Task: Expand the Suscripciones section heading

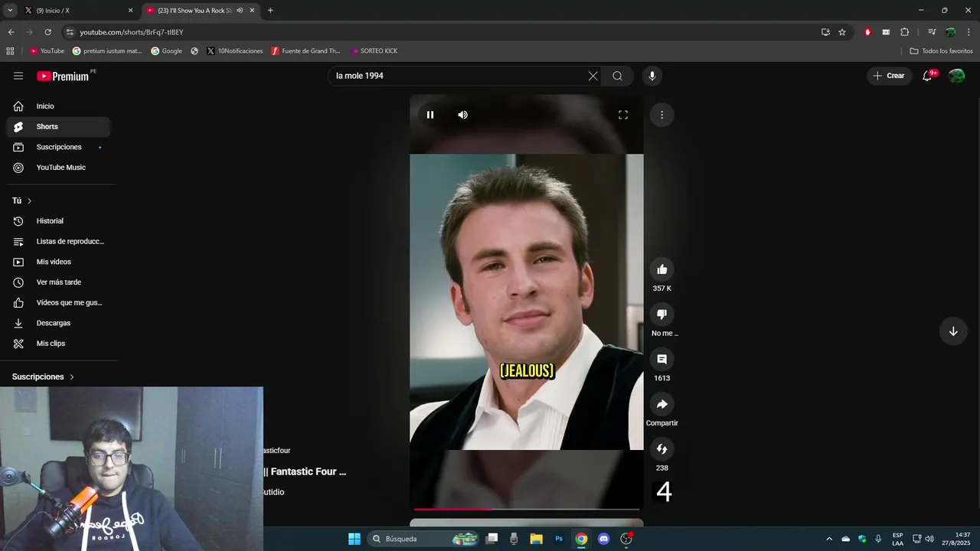Action: (x=44, y=377)
